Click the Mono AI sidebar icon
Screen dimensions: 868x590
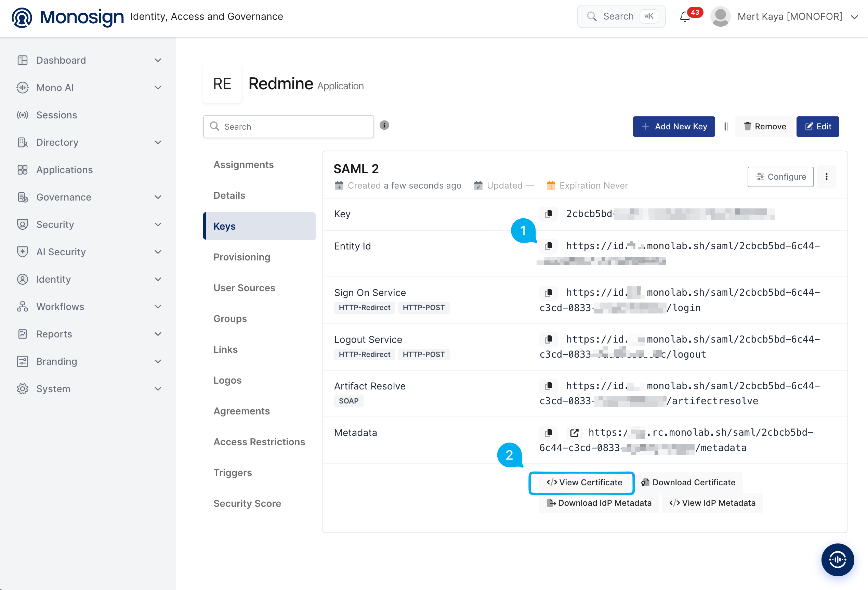[23, 87]
